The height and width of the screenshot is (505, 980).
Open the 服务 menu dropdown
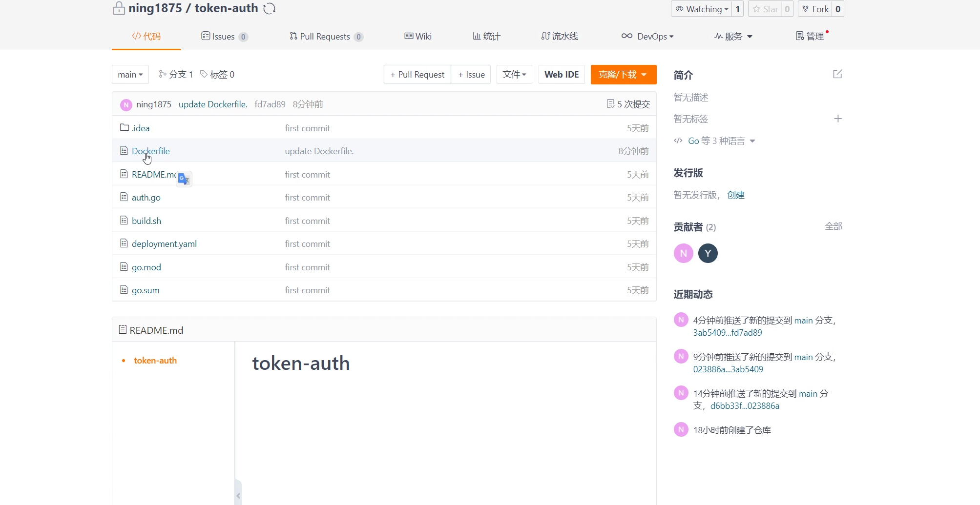(733, 37)
